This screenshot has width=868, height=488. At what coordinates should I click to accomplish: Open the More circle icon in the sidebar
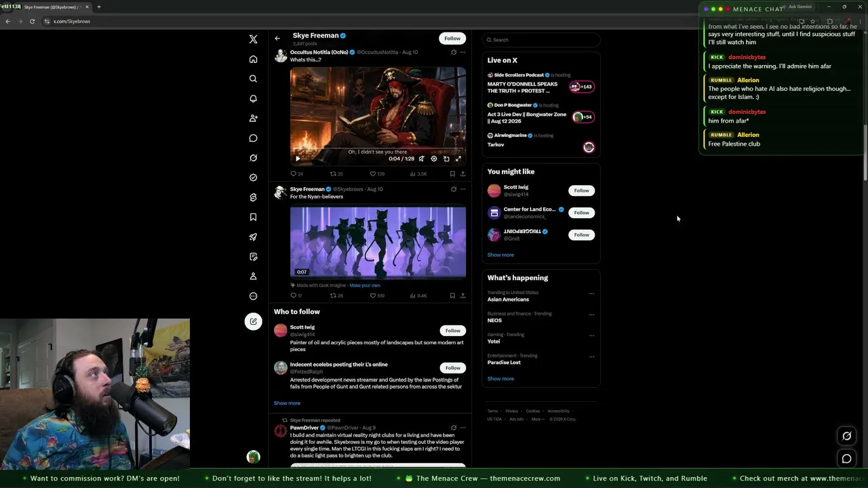[253, 296]
